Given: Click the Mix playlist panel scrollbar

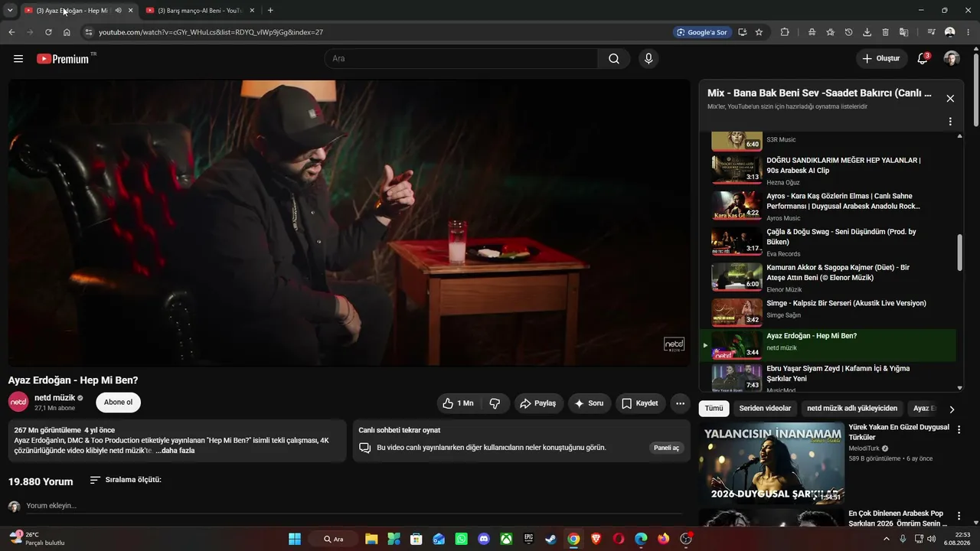Looking at the screenshot, I should (960, 253).
